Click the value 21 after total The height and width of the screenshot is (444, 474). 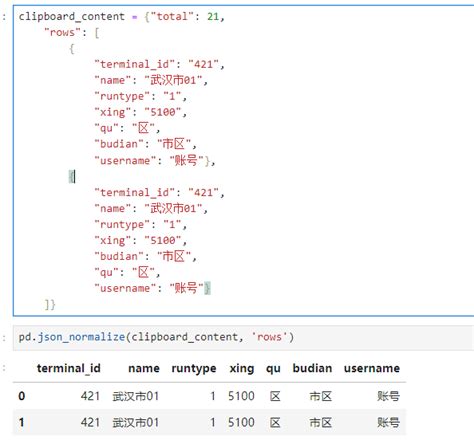pos(213,16)
